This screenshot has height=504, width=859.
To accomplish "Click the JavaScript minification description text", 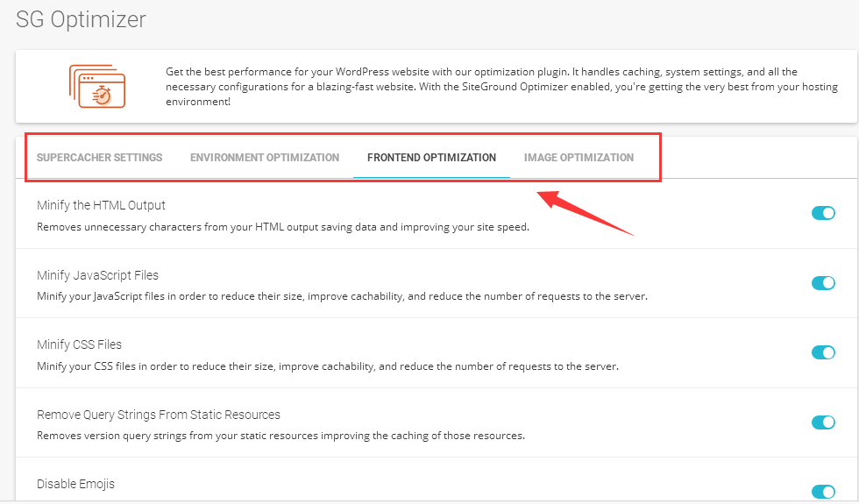I will pos(342,296).
